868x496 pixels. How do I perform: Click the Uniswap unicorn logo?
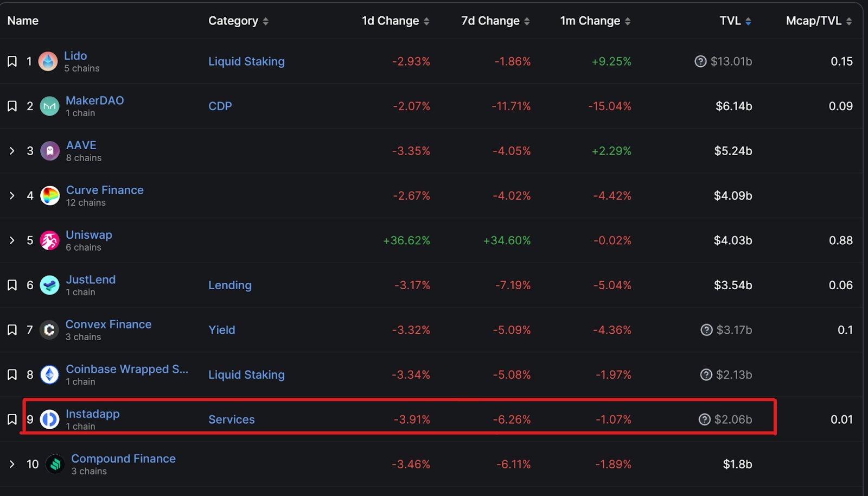(49, 240)
